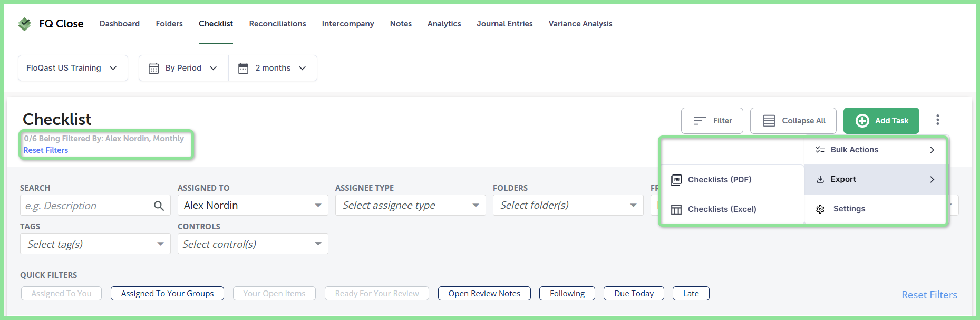Click Reset Filters link beside quick filters

click(x=929, y=295)
